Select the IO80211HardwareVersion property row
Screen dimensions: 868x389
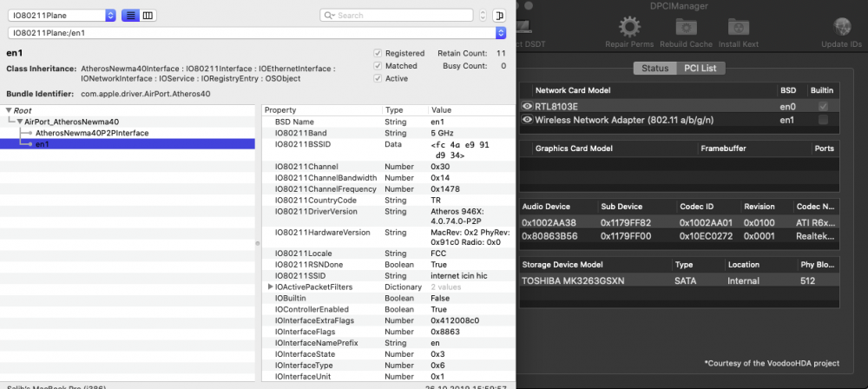pos(388,237)
